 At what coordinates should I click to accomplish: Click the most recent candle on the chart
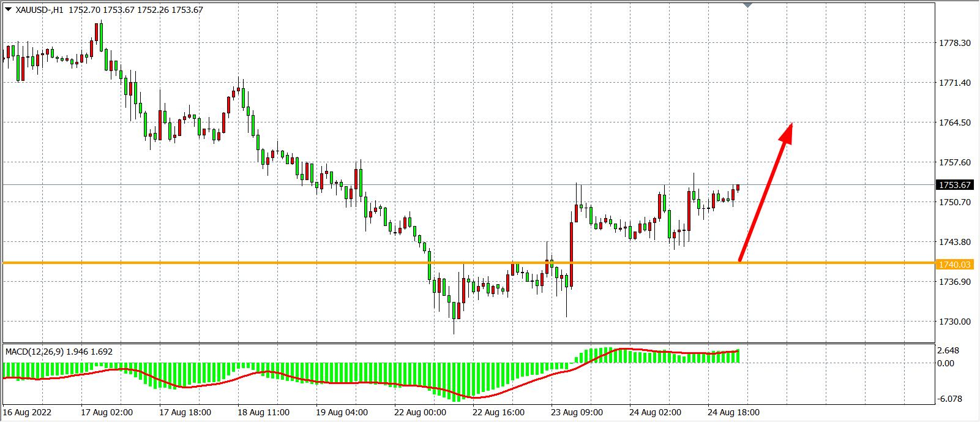738,187
